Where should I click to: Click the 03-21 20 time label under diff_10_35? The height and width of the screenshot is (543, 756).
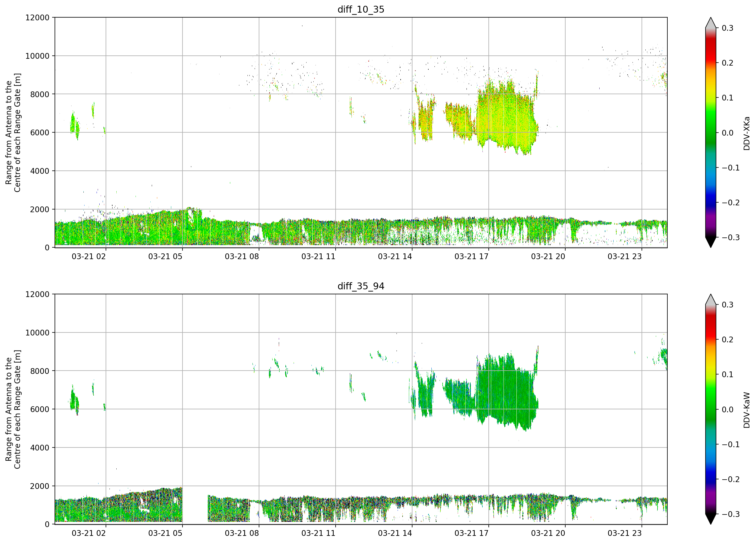[x=548, y=256]
